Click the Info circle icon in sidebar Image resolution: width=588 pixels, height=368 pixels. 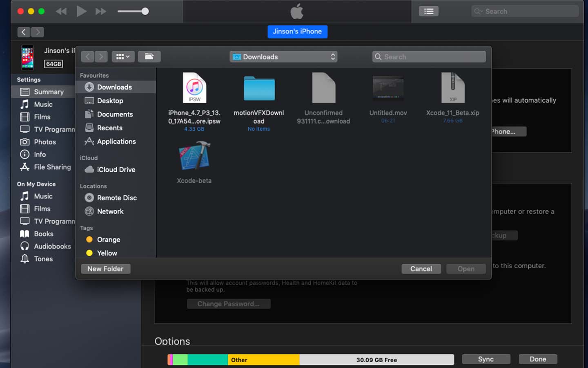(25, 155)
